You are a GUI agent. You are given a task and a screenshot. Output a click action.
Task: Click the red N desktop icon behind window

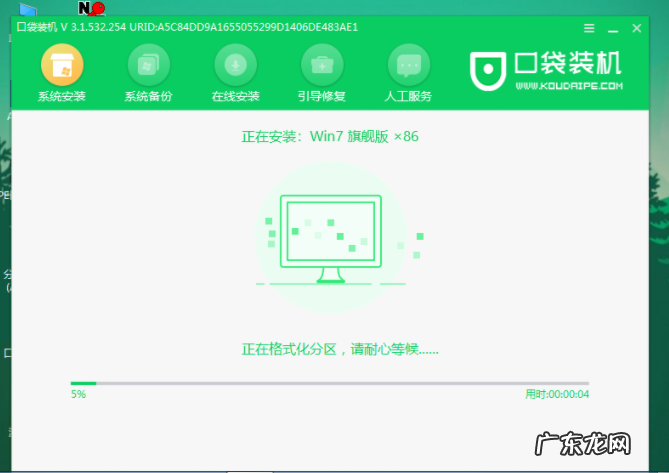coord(91,8)
